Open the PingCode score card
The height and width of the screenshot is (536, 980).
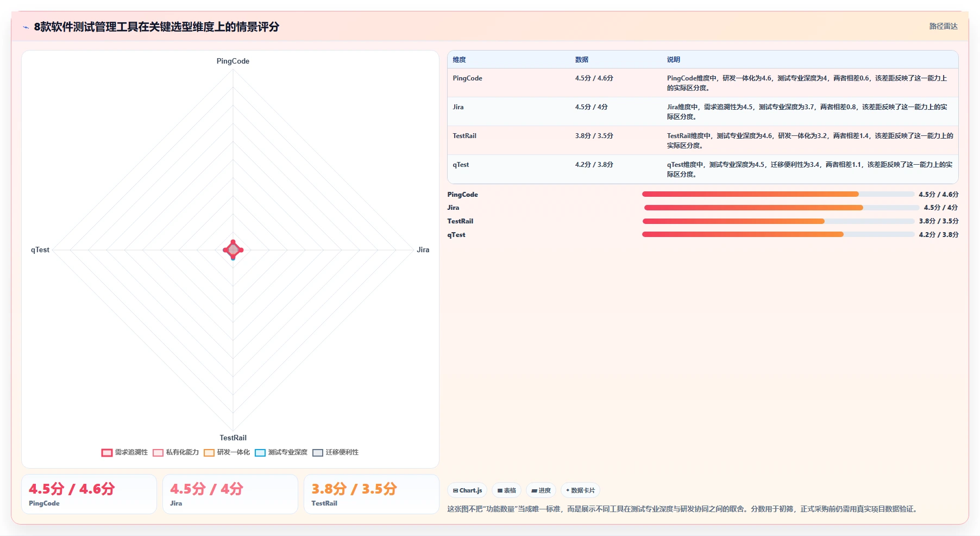[x=89, y=494]
